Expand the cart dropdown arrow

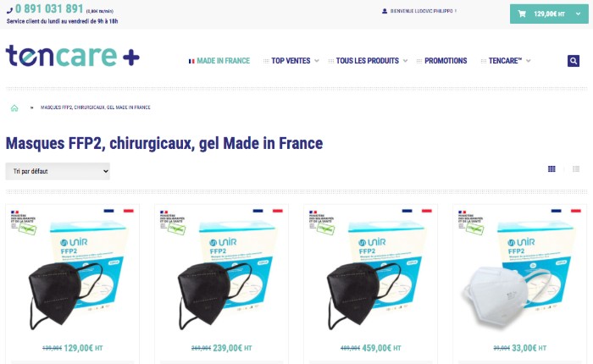pos(578,14)
